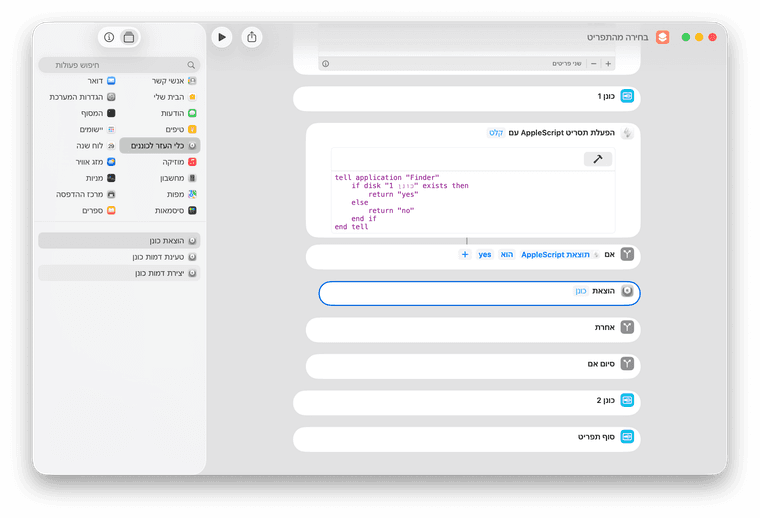Screen dimensions: 760x518
Task: Click the minus button to remove menu item
Action: point(593,63)
